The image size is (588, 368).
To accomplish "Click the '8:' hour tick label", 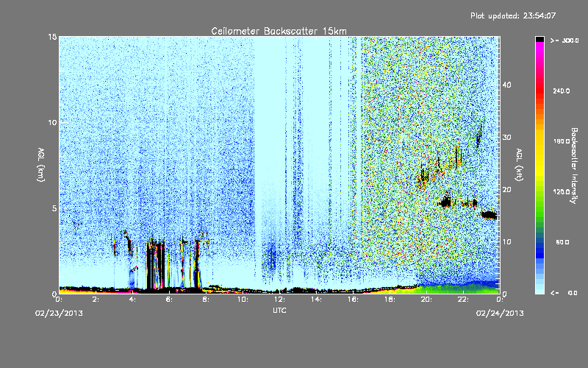I will click(206, 300).
